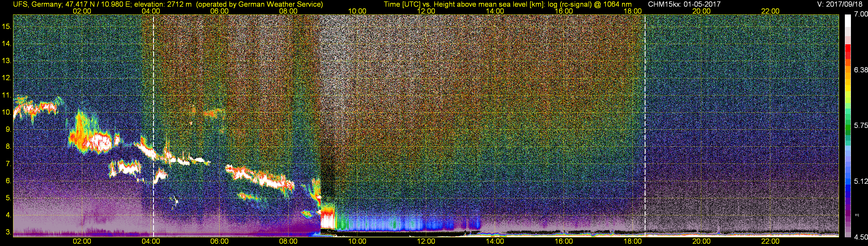
Task: Click the 16:00 label on the top time axis
Action: [564, 11]
